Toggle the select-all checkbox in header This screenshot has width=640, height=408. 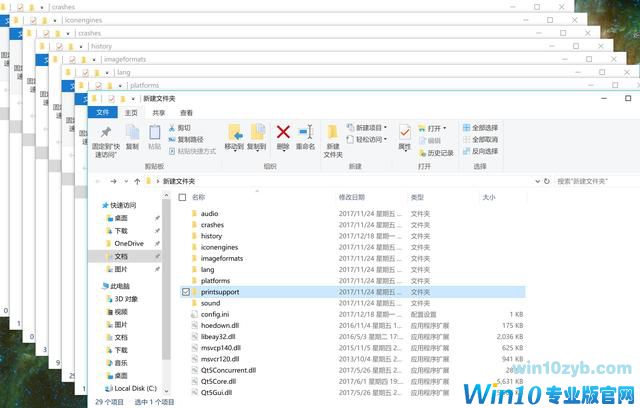[x=182, y=197]
